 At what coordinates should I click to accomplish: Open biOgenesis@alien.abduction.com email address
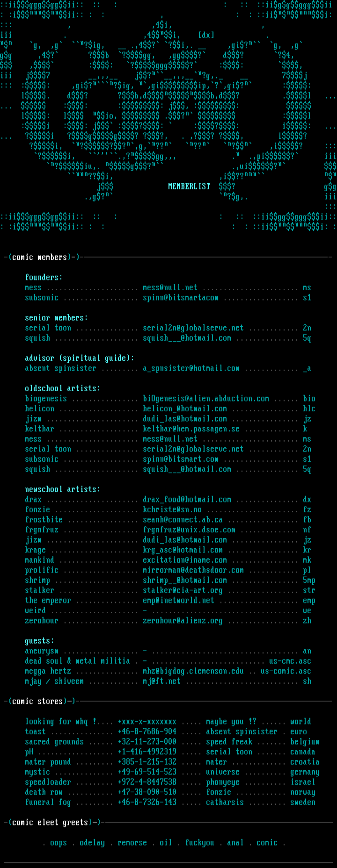pos(206,399)
